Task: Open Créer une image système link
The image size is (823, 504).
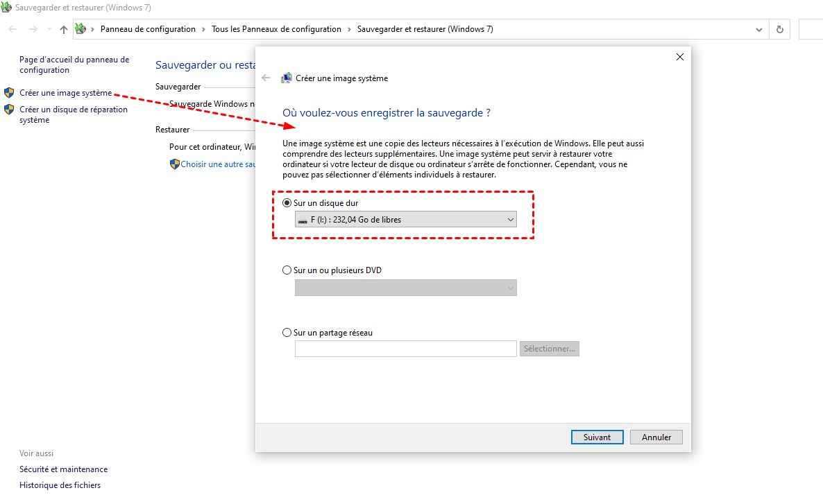Action: click(66, 93)
